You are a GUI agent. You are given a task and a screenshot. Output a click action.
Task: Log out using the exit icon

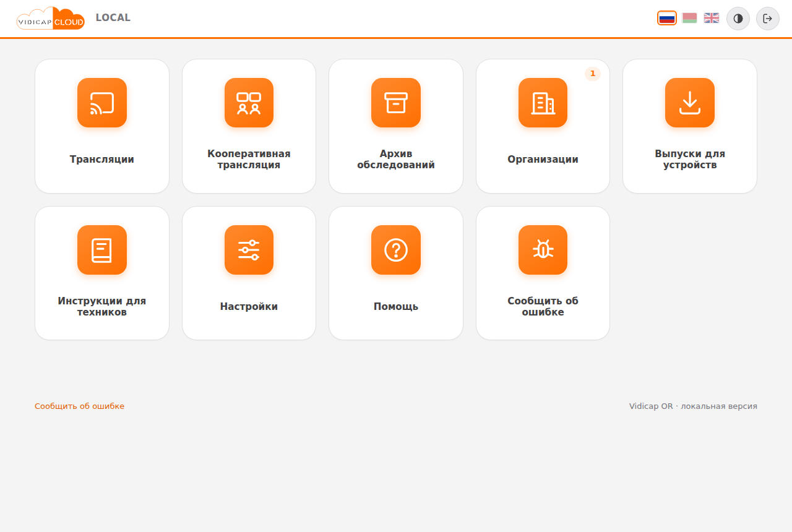coord(768,19)
